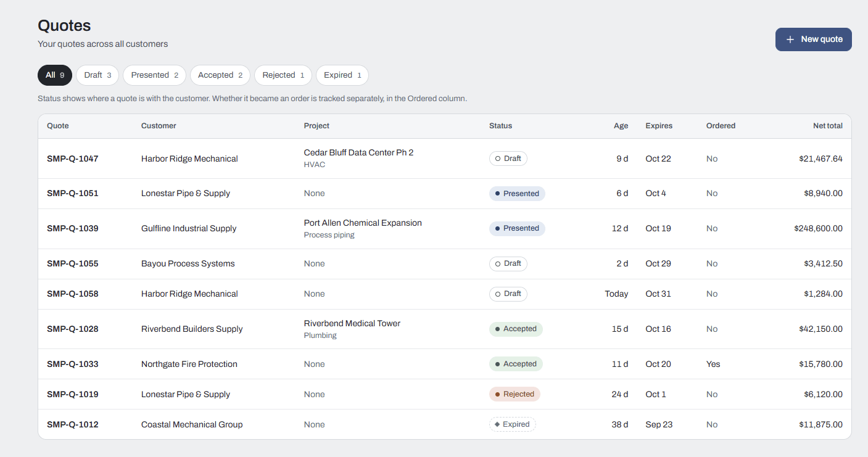Create a new quote with New quote button
Viewport: 868px width, 457px height.
click(813, 39)
